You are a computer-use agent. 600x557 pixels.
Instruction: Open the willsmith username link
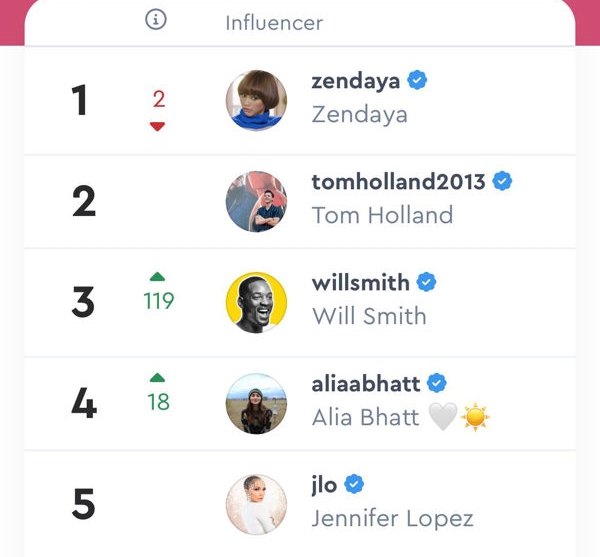pyautogui.click(x=361, y=283)
